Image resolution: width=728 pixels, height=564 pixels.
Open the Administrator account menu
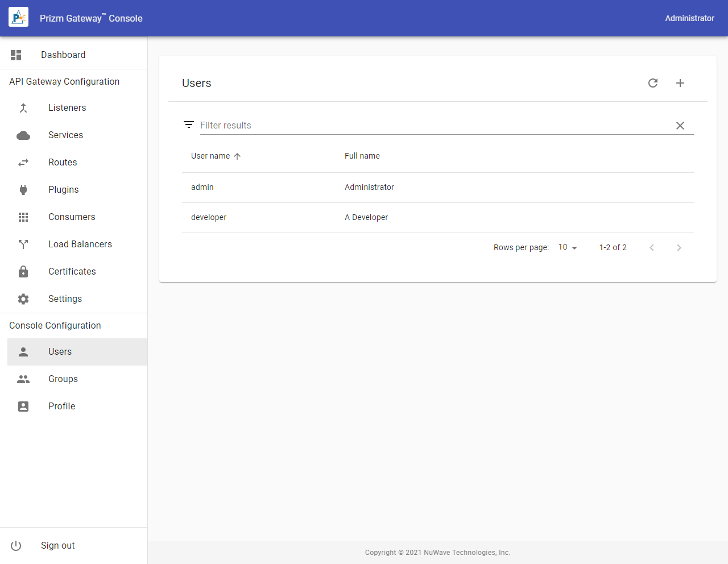click(x=689, y=18)
